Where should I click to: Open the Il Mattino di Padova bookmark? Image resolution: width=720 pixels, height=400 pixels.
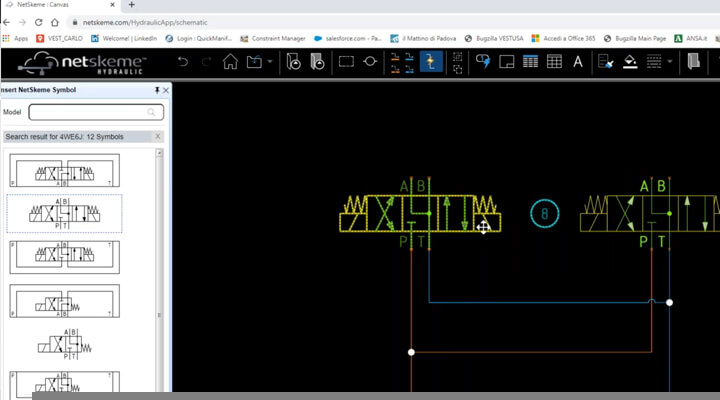[423, 39]
